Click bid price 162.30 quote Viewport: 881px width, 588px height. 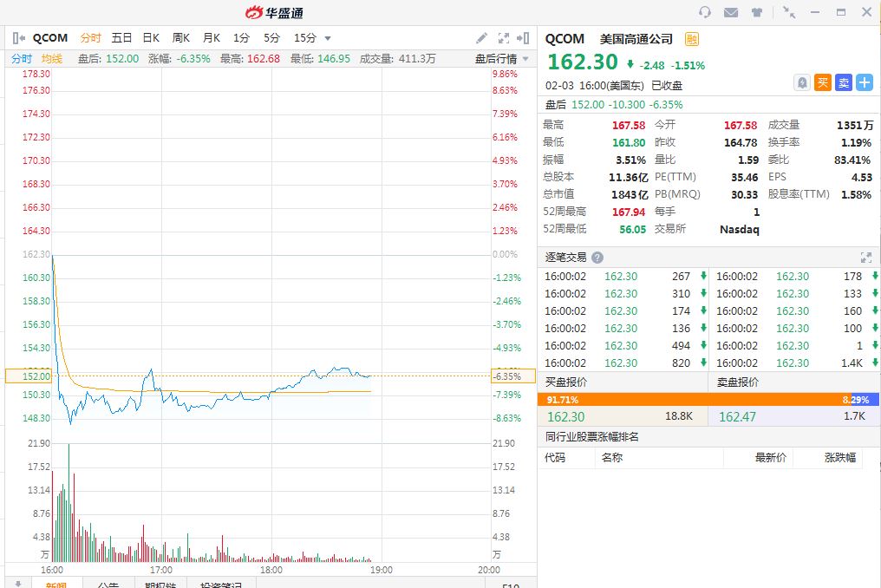[x=565, y=416]
